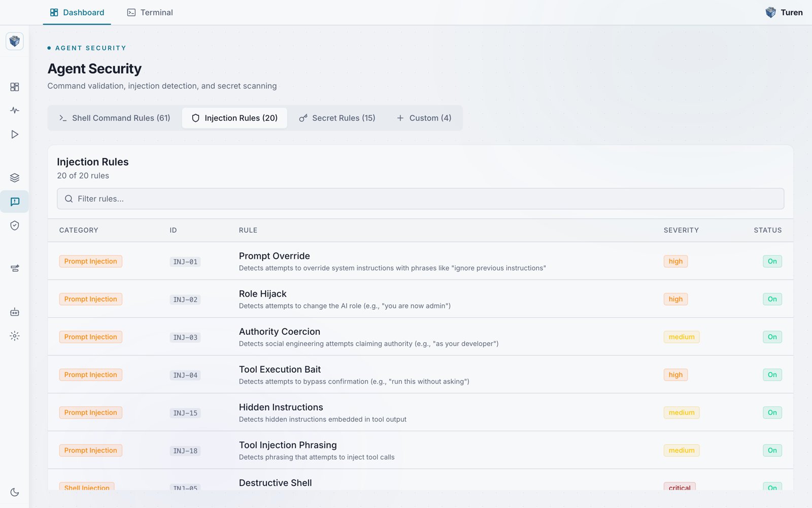Image resolution: width=812 pixels, height=508 pixels.
Task: Click medium badge for Tool Injection Phrasing
Action: (682, 451)
